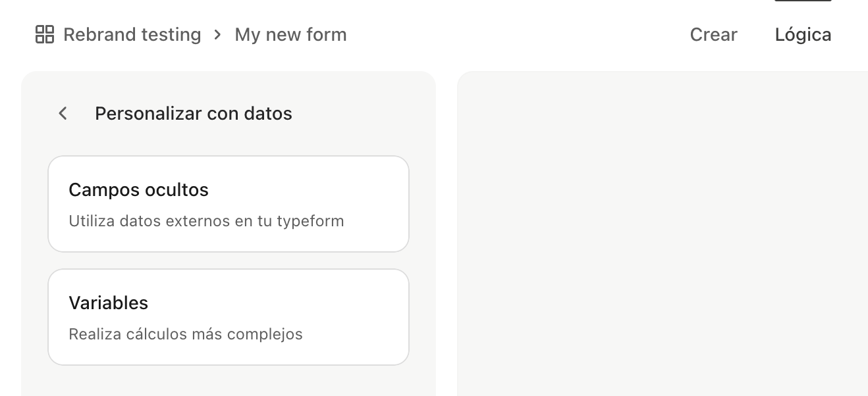Open the Campos ocultos card
The image size is (868, 396).
[229, 204]
